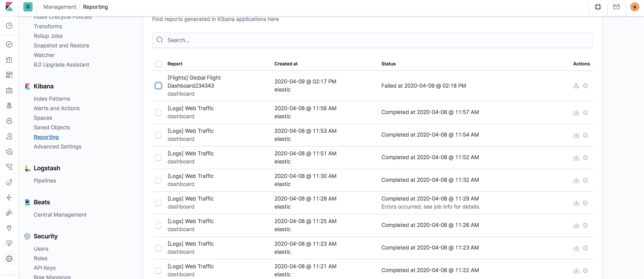The height and width of the screenshot is (279, 644).
Task: Click the Reporting link in sidebar
Action: point(46,137)
